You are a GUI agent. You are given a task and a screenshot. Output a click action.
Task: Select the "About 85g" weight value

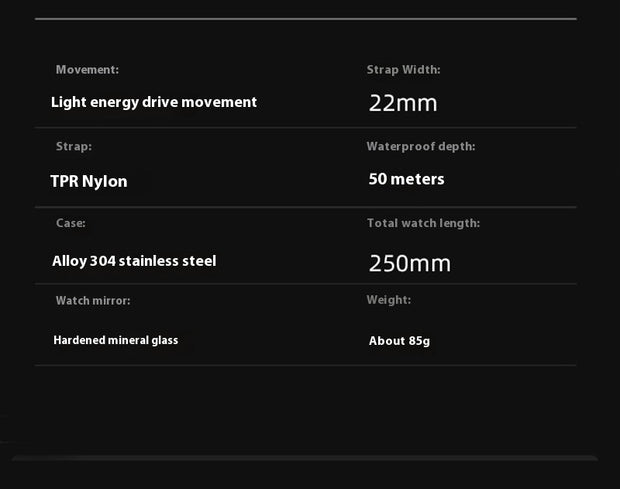coord(399,341)
